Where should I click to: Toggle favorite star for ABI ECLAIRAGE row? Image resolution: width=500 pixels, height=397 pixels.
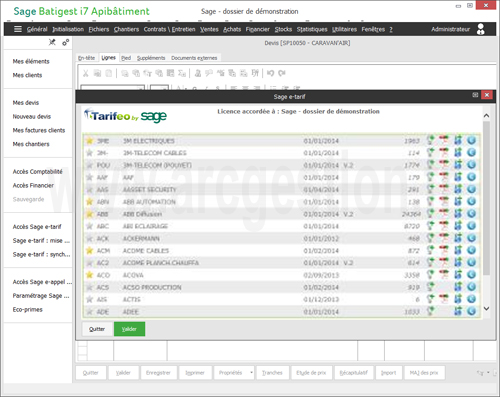tap(89, 226)
